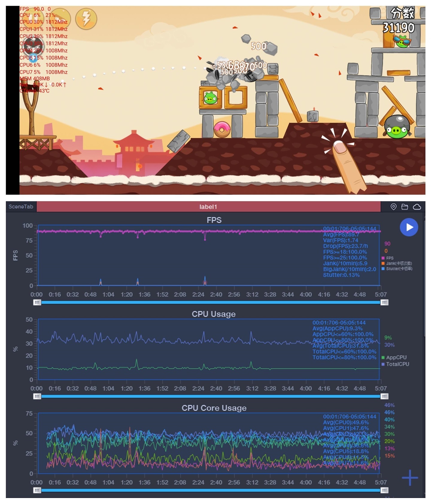Screen dimensions: 431x504
Task: Click the CPU Core Usage chart title
Action: pyautogui.click(x=214, y=408)
